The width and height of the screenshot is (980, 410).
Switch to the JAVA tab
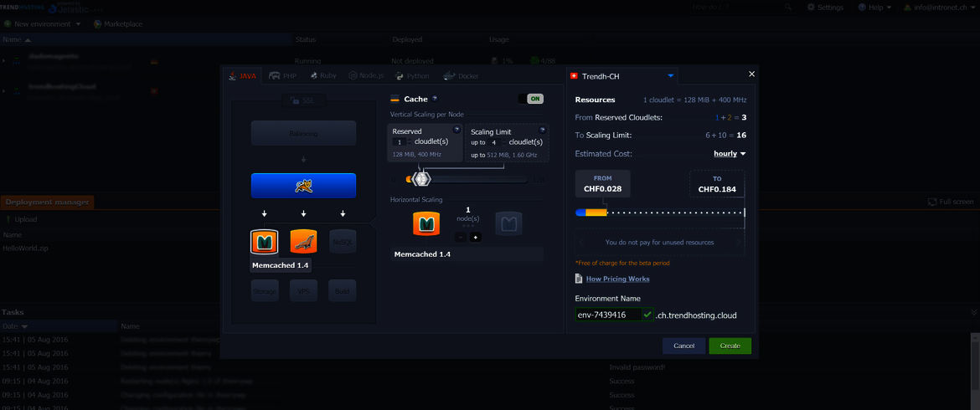(243, 76)
